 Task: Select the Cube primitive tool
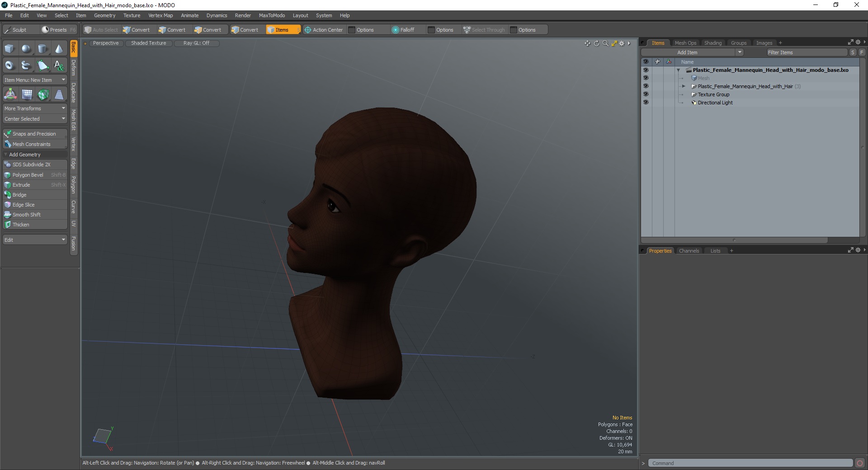(9, 49)
